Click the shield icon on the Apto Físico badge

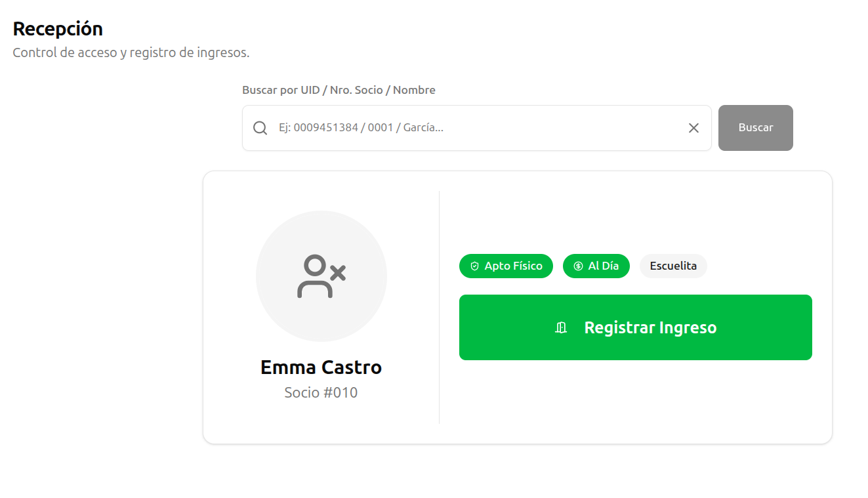(474, 266)
